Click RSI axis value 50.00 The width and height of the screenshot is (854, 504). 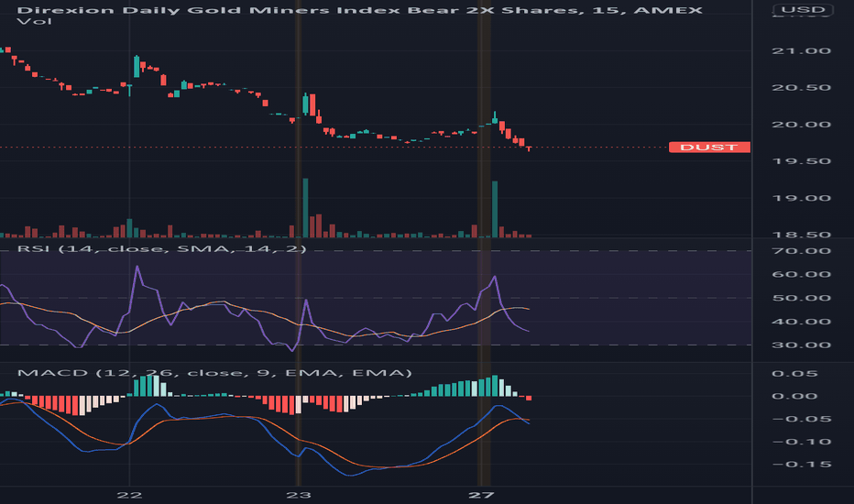(x=801, y=298)
